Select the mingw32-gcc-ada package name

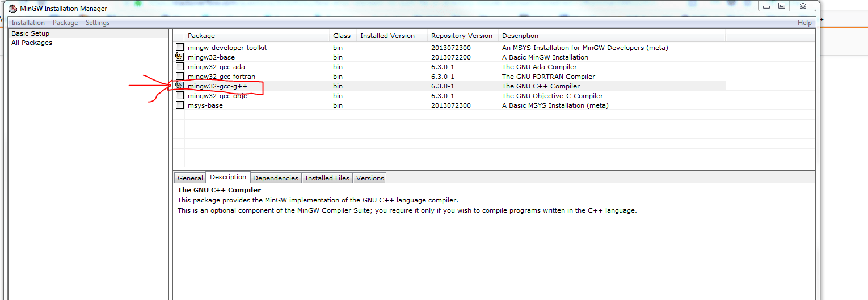pyautogui.click(x=216, y=67)
